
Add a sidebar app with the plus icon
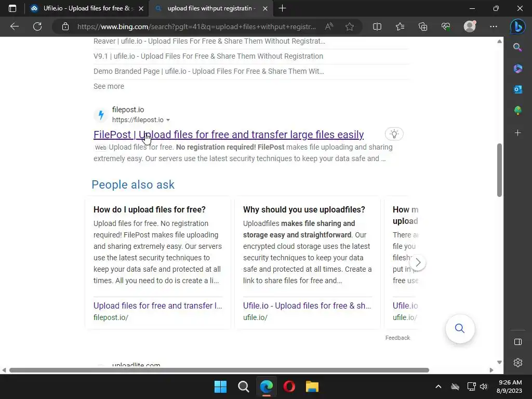pos(517,133)
